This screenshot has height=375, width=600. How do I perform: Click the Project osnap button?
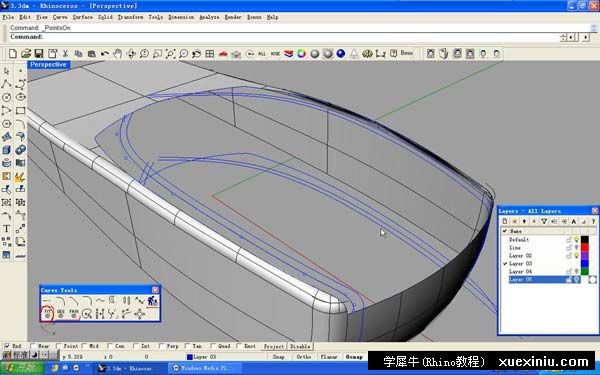(274, 346)
